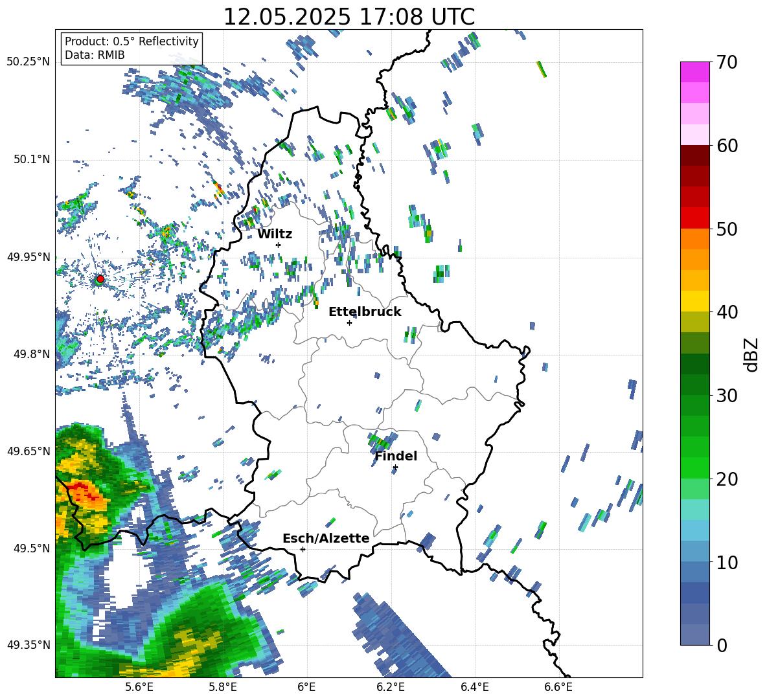Click the 49.5°N latitude label
The width and height of the screenshot is (767, 700).
33,548
